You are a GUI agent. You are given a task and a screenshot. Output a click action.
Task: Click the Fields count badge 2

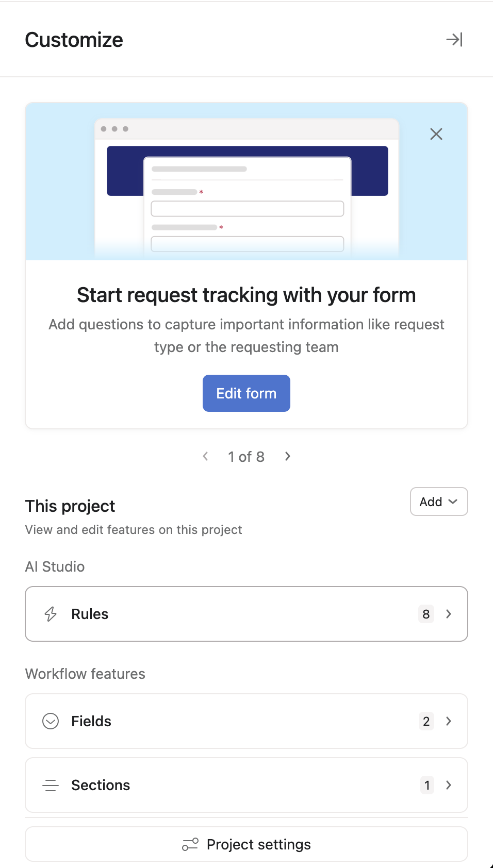click(426, 721)
